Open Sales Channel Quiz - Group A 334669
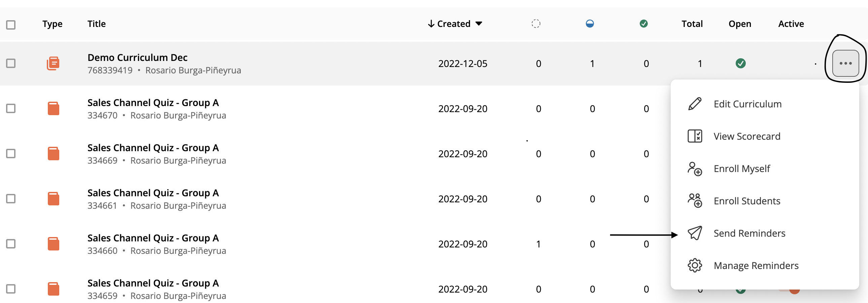This screenshot has width=868, height=303. (153, 148)
